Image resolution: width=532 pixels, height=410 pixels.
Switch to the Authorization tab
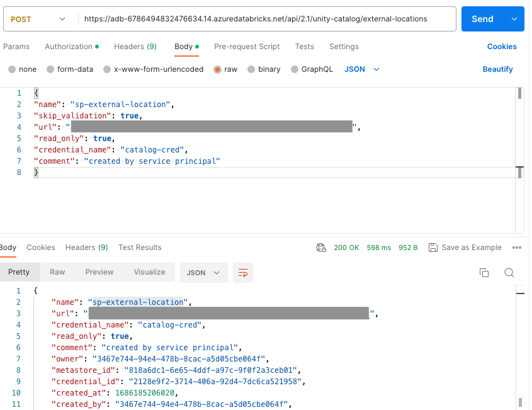click(69, 47)
